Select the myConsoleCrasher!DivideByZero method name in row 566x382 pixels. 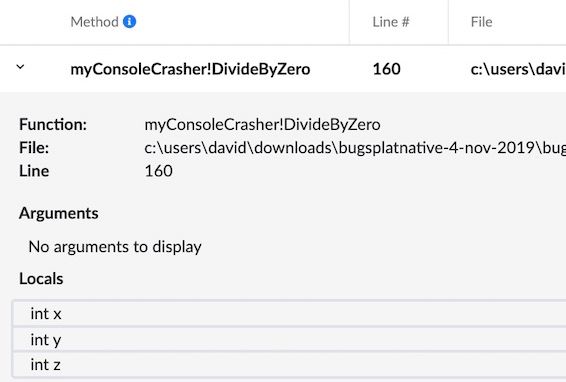coord(190,69)
